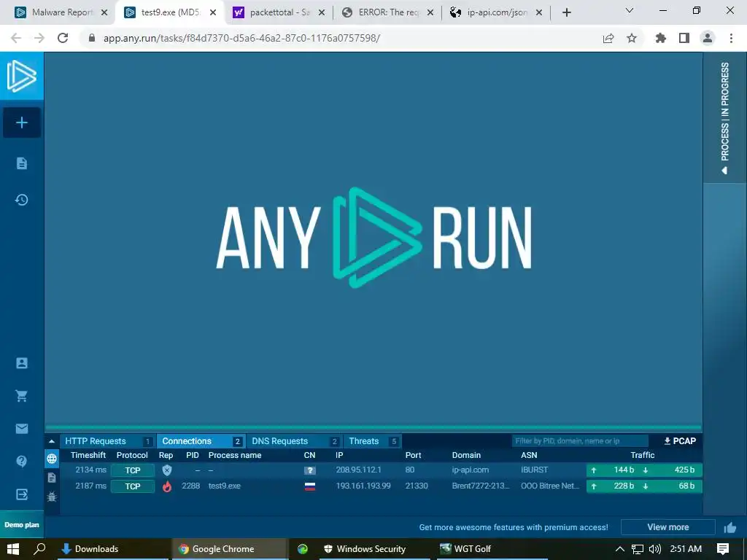747x560 pixels.
Task: Expand the Process In Progress side panel
Action: pyautogui.click(x=724, y=117)
